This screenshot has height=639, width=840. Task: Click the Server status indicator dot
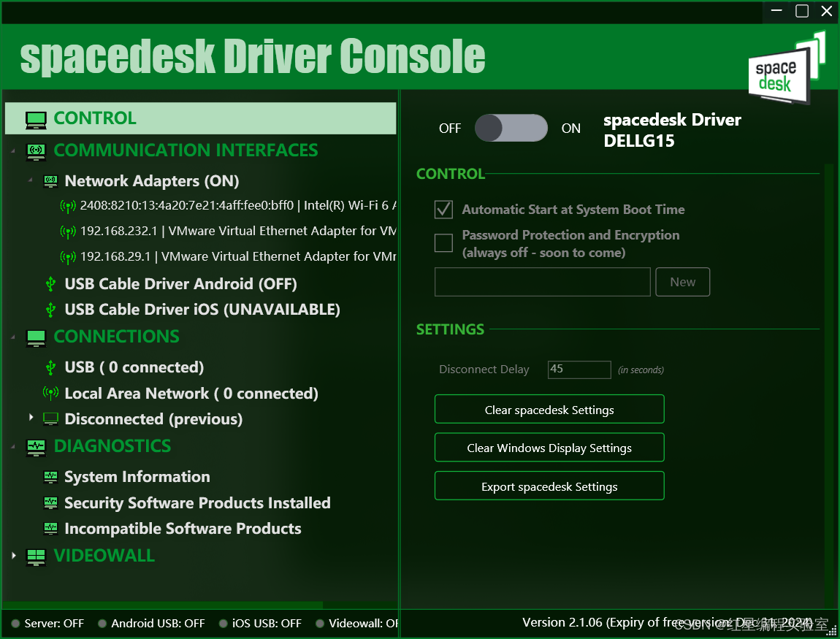15,624
